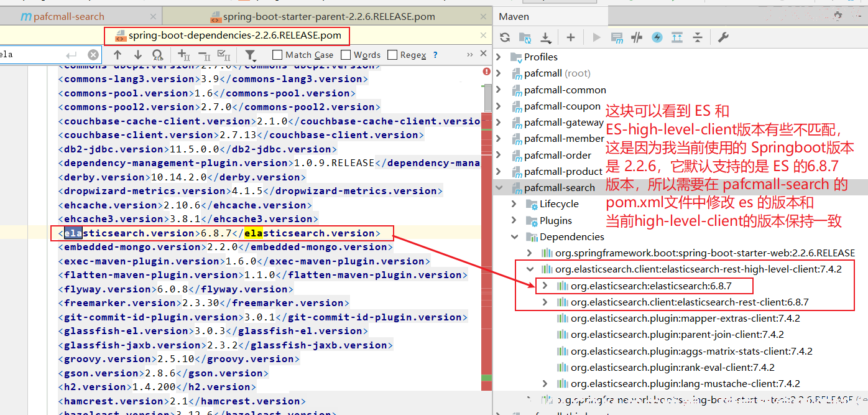
Task: Select all occurrences icon
Action: tap(224, 55)
